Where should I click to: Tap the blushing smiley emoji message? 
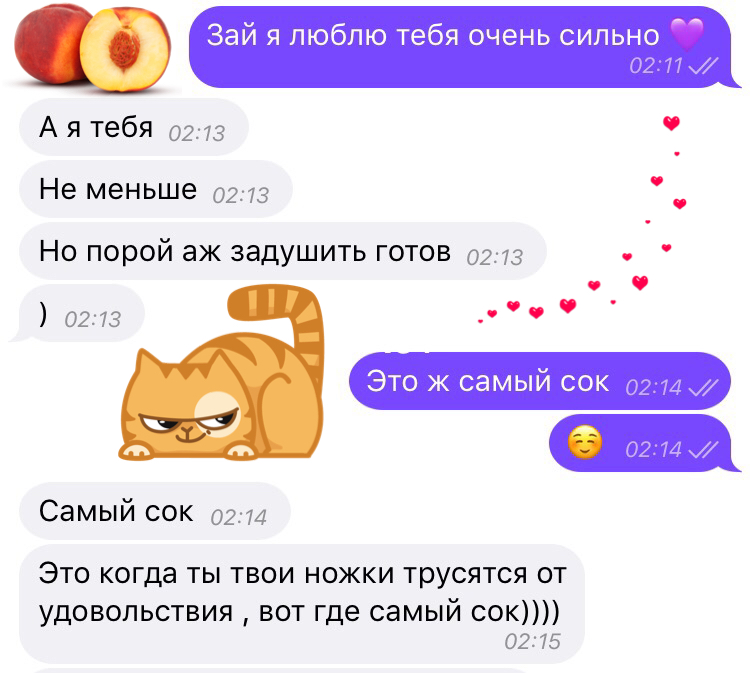tap(640, 443)
